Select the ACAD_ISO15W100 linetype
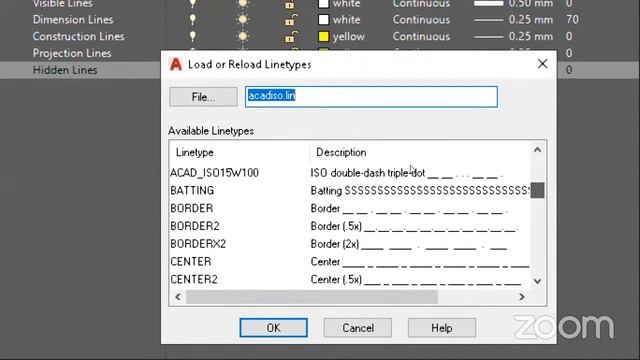This screenshot has width=640, height=360. coord(350,173)
